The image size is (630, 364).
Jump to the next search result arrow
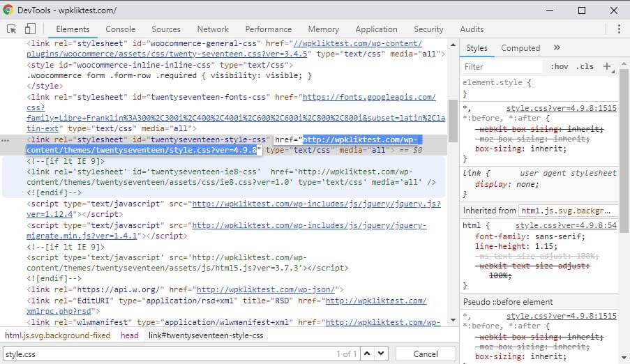coord(381,354)
